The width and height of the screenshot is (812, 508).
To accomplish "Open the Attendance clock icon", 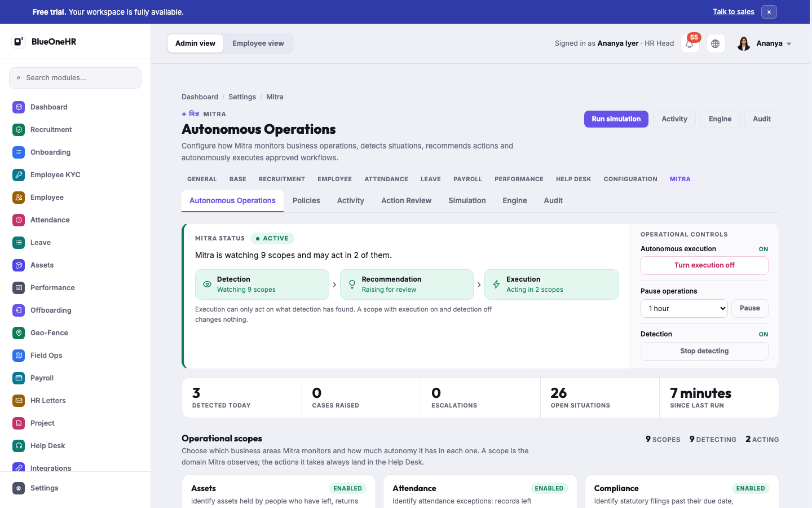I will [x=19, y=220].
